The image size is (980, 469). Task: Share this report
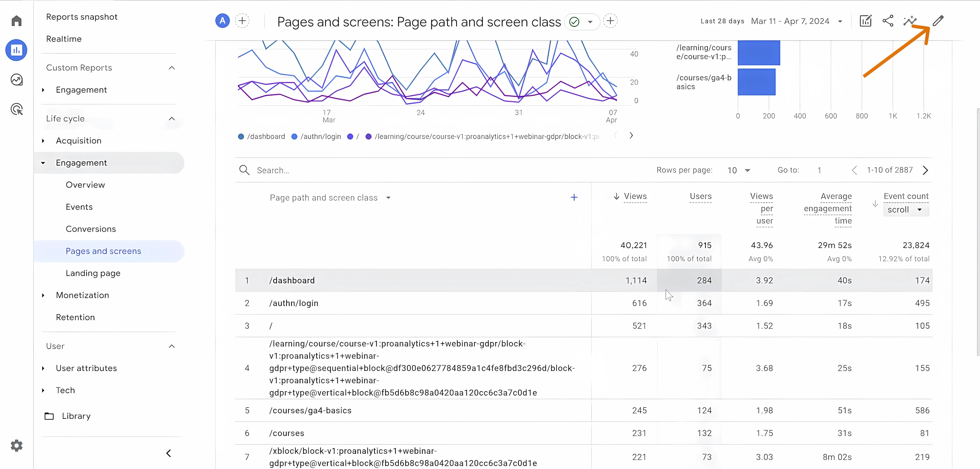888,21
